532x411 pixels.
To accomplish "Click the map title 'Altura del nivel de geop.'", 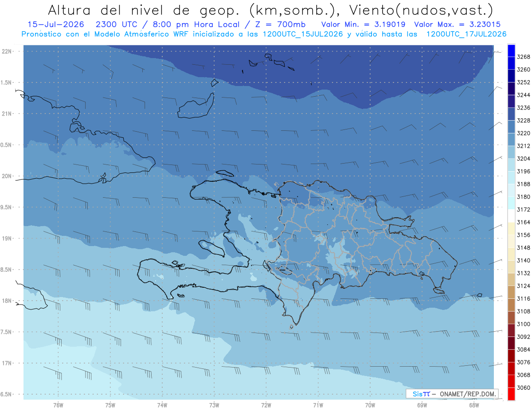I will click(144, 10).
